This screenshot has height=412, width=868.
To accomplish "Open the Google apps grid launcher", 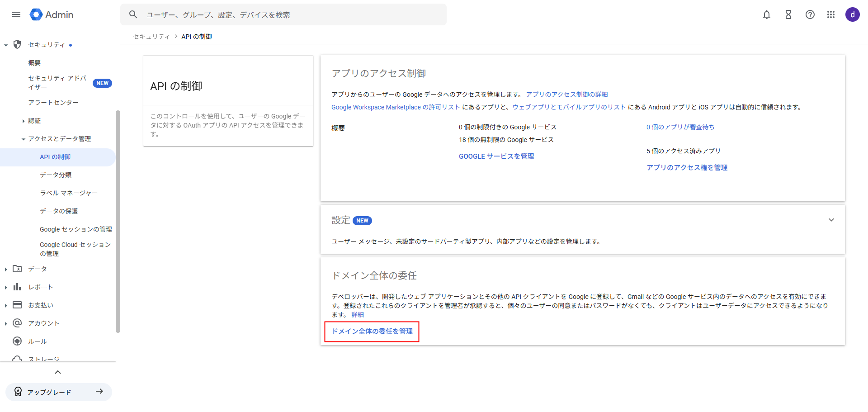I will (831, 14).
